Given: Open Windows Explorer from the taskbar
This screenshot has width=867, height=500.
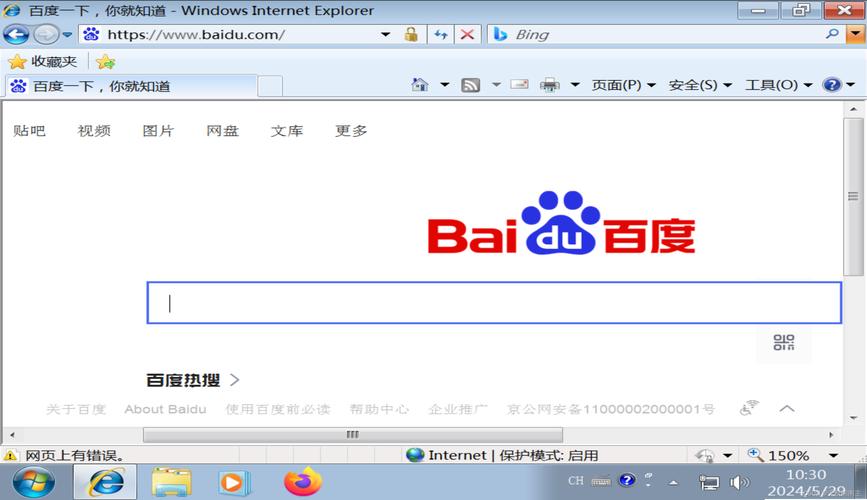Looking at the screenshot, I should pos(171,482).
